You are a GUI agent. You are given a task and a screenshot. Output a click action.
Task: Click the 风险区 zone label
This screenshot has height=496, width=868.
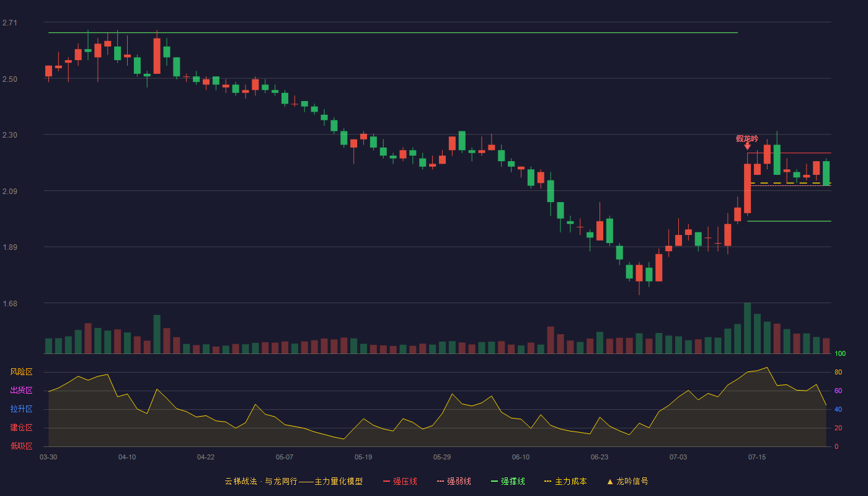click(21, 372)
